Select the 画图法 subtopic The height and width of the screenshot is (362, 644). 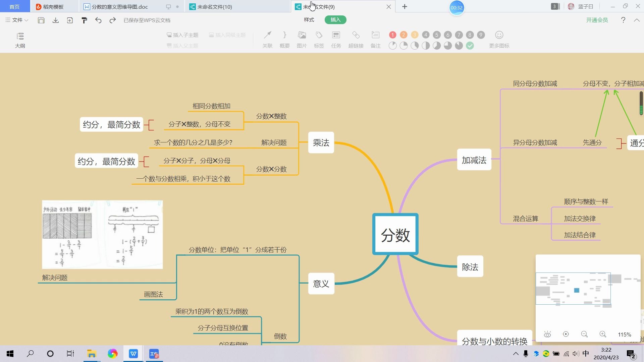[153, 294]
